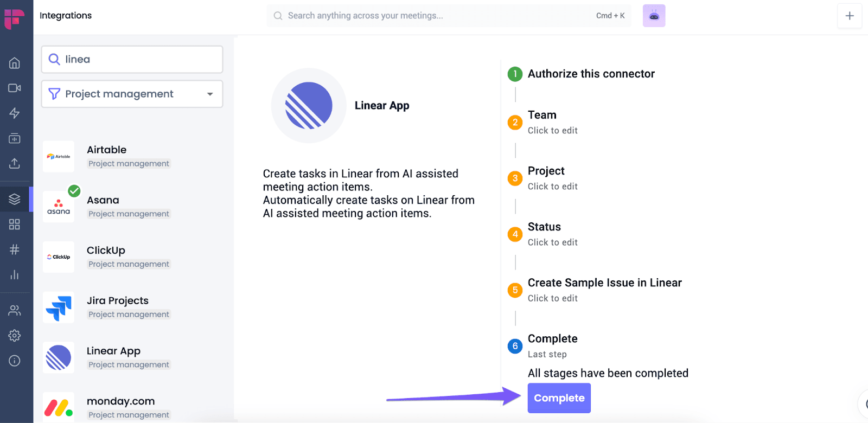Click the Linear App list logo
This screenshot has height=423, width=868.
pyautogui.click(x=59, y=358)
